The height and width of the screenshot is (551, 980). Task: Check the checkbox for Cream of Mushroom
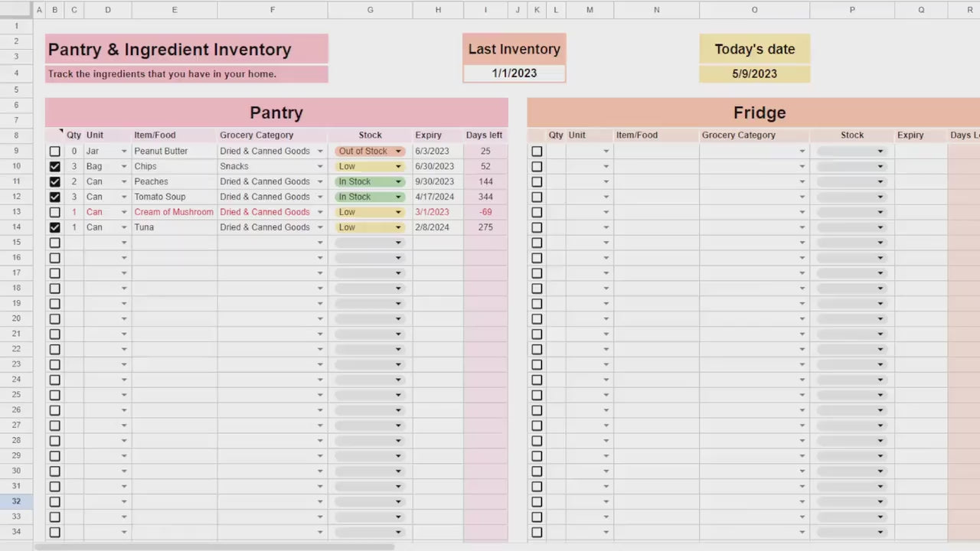point(54,212)
